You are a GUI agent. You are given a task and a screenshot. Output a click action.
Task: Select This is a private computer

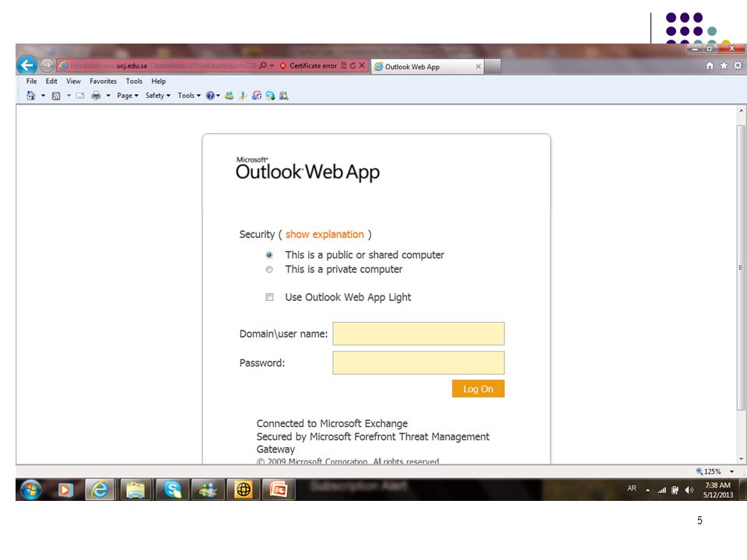[269, 270]
